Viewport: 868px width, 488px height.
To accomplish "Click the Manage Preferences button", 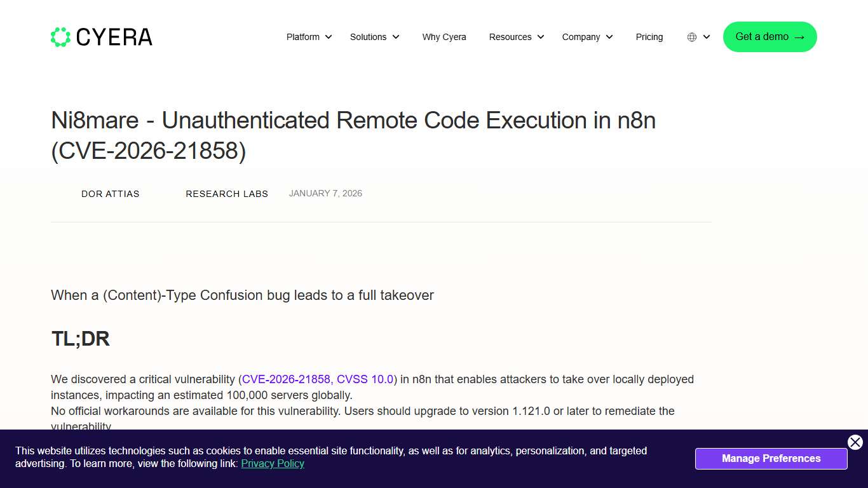I will point(771,458).
